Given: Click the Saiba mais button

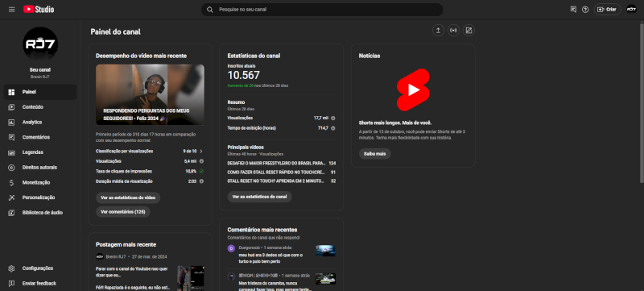Looking at the screenshot, I should 375,154.
